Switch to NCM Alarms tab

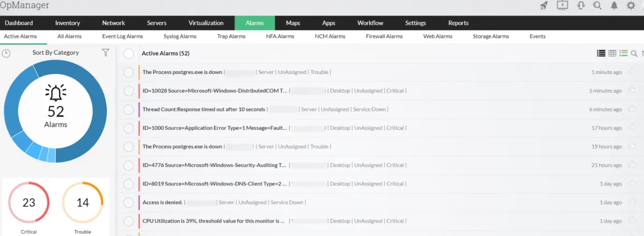click(x=330, y=36)
